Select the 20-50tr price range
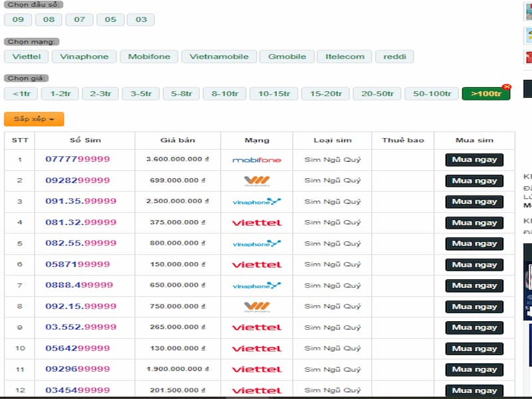 pyautogui.click(x=377, y=94)
